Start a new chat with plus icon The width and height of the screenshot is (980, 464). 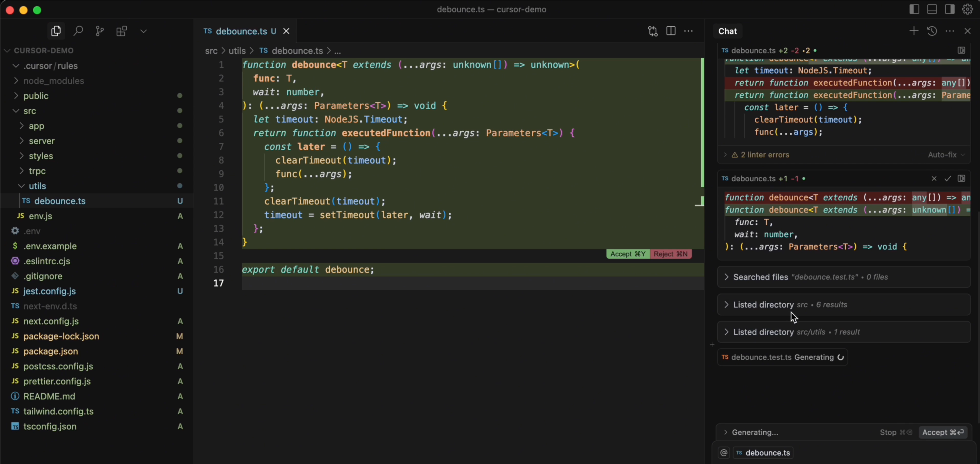point(913,31)
